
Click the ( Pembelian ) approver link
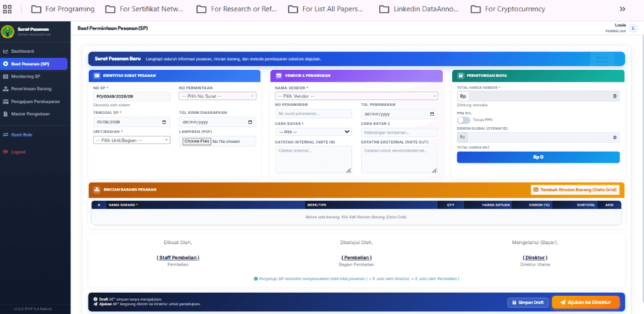click(x=357, y=258)
